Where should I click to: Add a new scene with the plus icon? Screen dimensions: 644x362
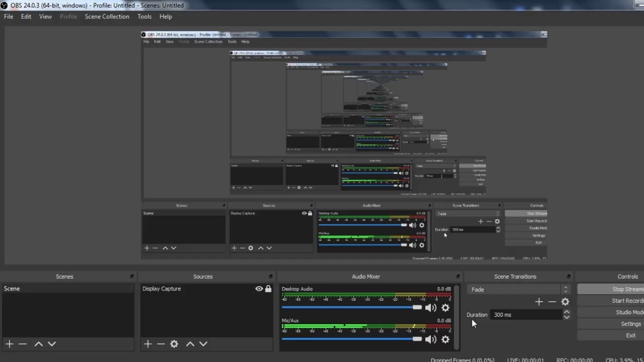(x=9, y=344)
